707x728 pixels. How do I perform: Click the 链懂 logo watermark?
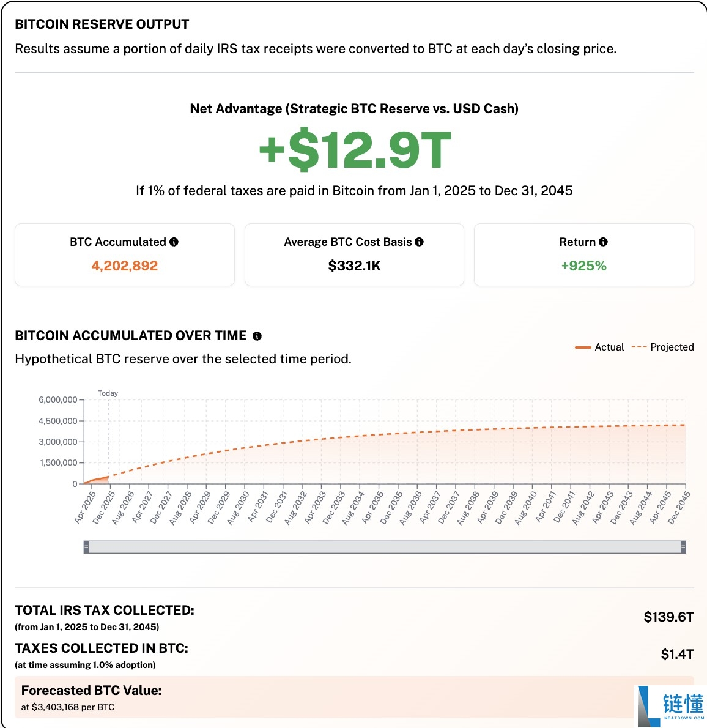click(x=671, y=705)
